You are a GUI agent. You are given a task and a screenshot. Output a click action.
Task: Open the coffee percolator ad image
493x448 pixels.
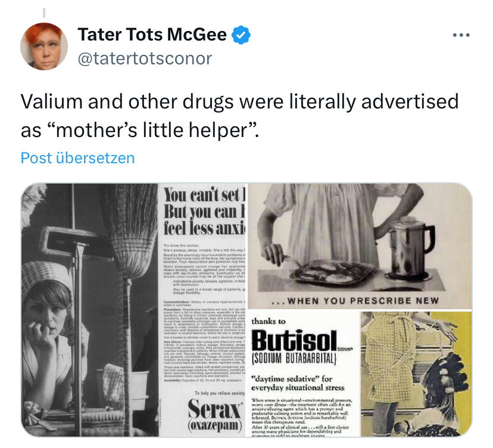coord(360,246)
